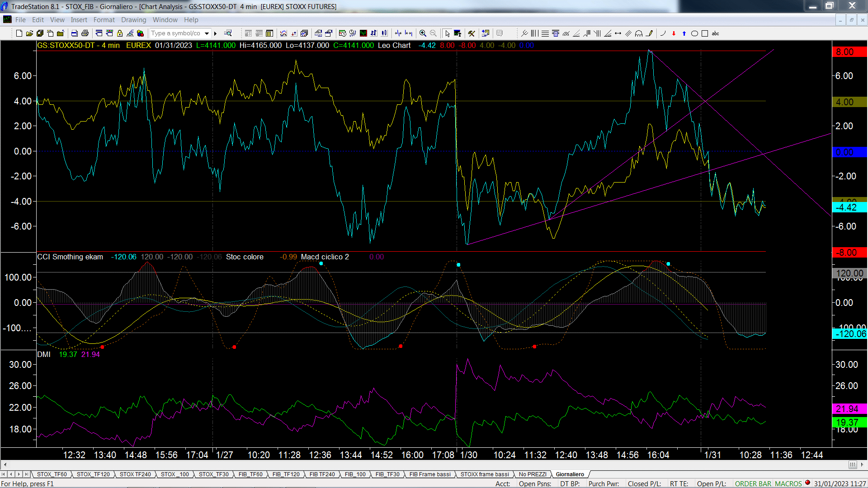Click the red 8.00 price axis marker
This screenshot has height=488, width=868.
849,52
